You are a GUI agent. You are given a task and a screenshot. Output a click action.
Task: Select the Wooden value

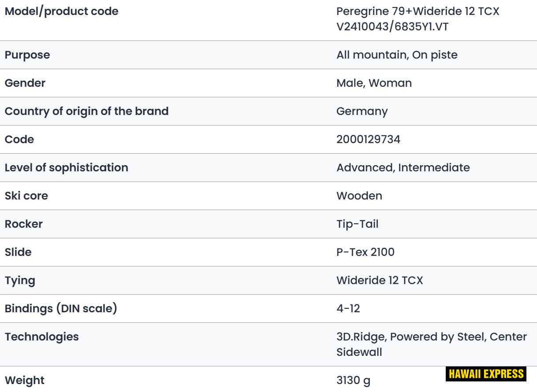(x=359, y=196)
